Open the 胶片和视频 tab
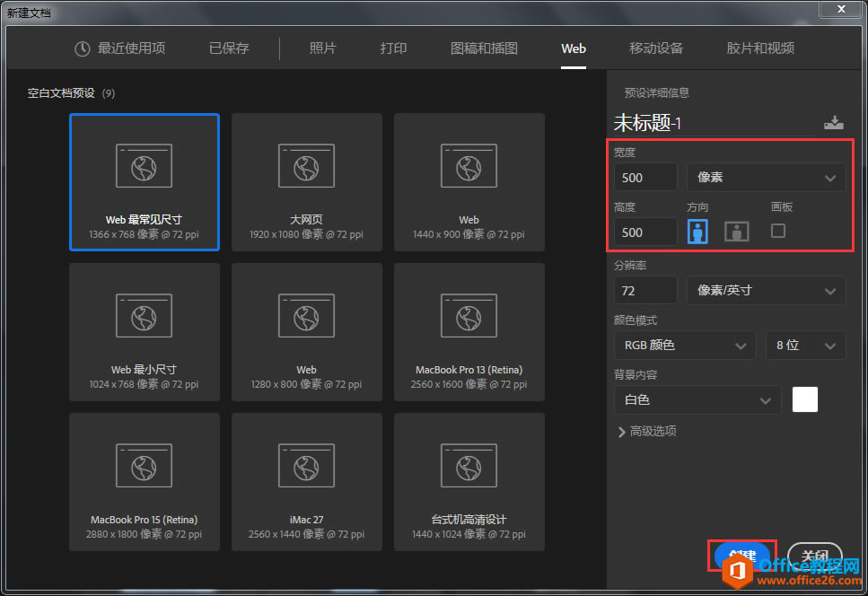This screenshot has width=868, height=596. tap(760, 48)
